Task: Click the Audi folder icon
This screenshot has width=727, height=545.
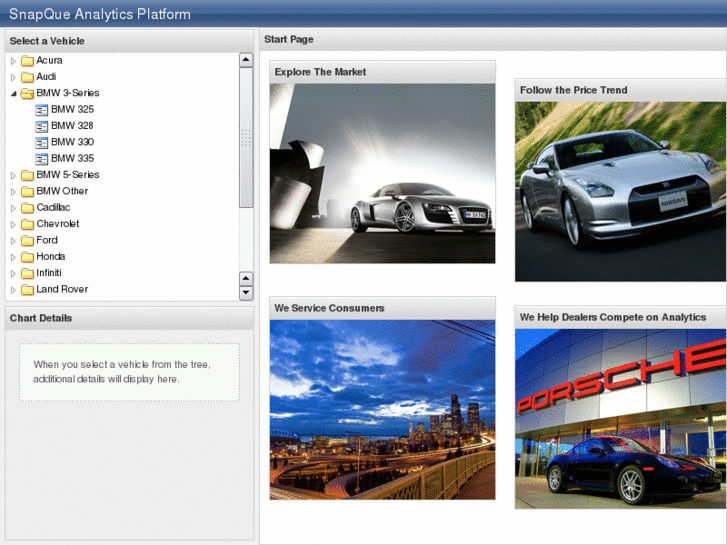Action: (27, 77)
